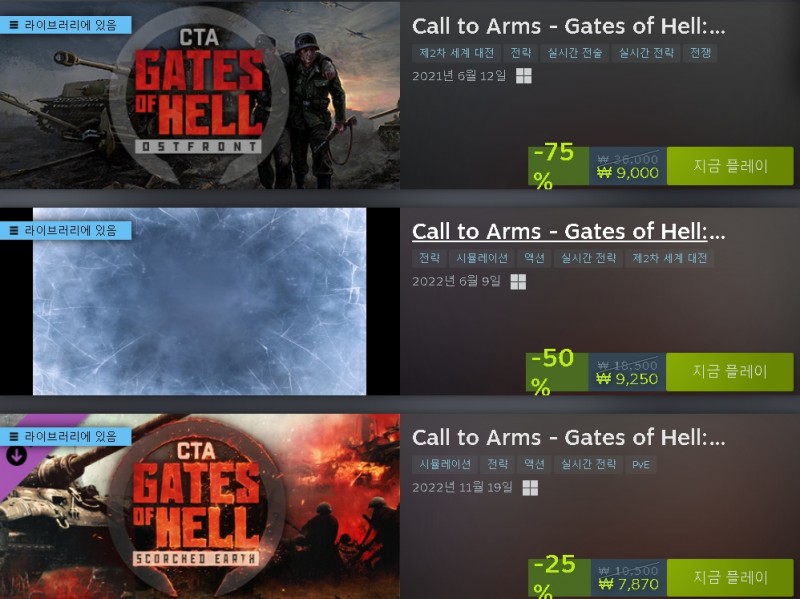Click the library list icon on Ostfront banner
800x599 pixels.
tap(14, 25)
